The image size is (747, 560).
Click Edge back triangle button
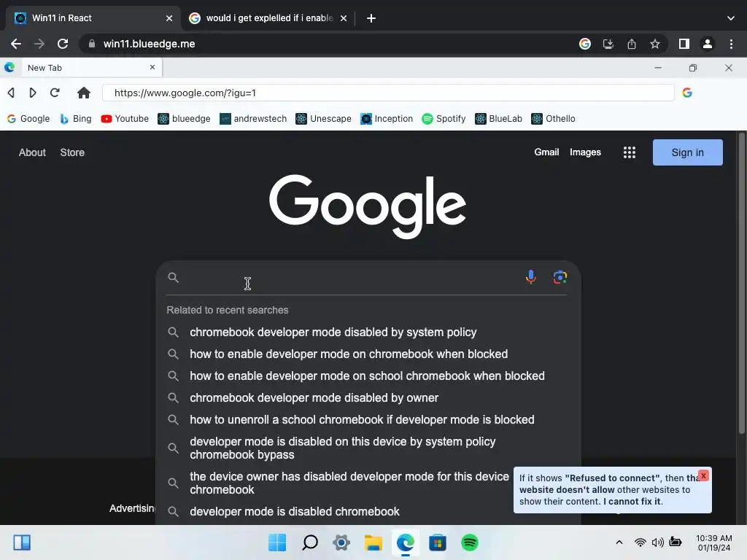coord(11,93)
